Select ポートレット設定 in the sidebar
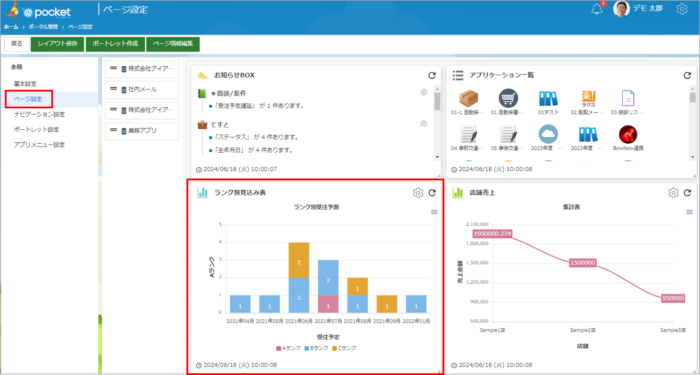700x375 pixels. 37,129
